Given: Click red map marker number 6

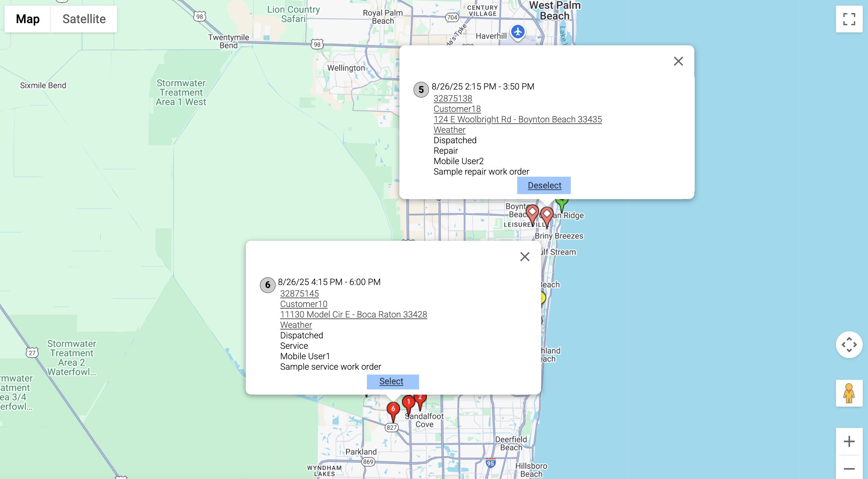Looking at the screenshot, I should (x=393, y=409).
